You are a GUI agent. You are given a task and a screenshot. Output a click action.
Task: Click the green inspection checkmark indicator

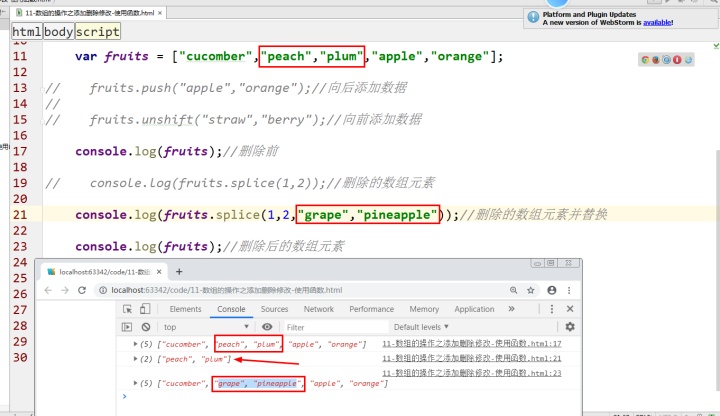(x=716, y=46)
